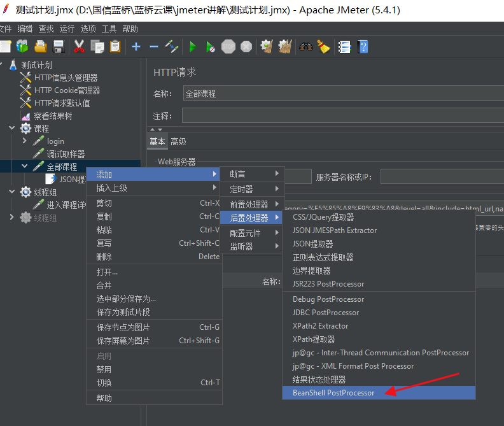Choose 删除 from the context menu
504x426 pixels.
click(x=155, y=257)
